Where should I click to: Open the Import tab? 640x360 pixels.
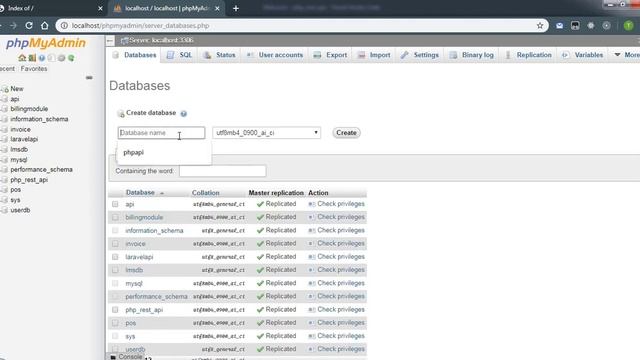click(x=374, y=55)
